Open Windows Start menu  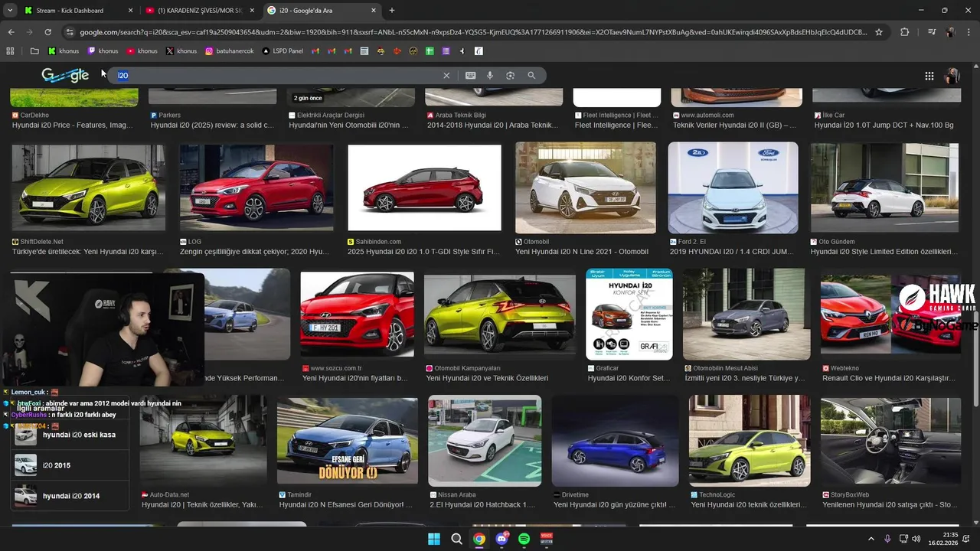pos(434,539)
